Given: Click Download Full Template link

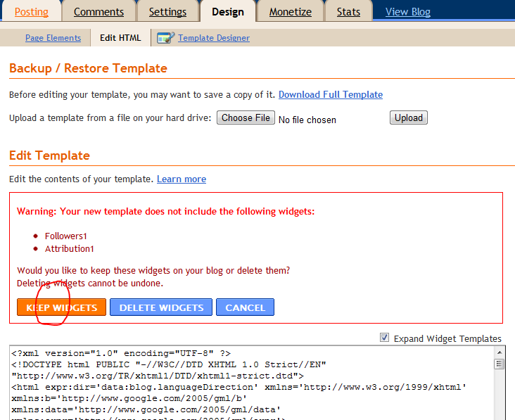Looking at the screenshot, I should (x=331, y=94).
